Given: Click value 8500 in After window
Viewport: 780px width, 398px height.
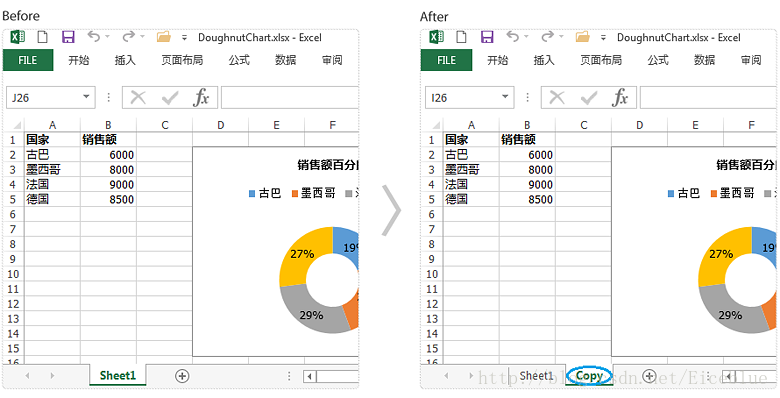Looking at the screenshot, I should click(527, 199).
